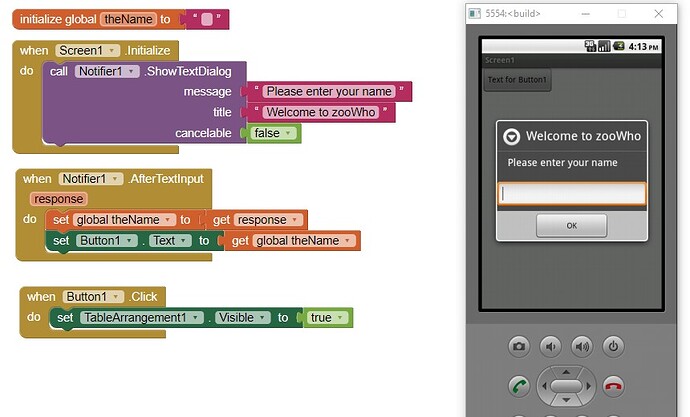The width and height of the screenshot is (690, 417).
Task: Click the '.AfterTextInput' event label
Action: (x=166, y=179)
